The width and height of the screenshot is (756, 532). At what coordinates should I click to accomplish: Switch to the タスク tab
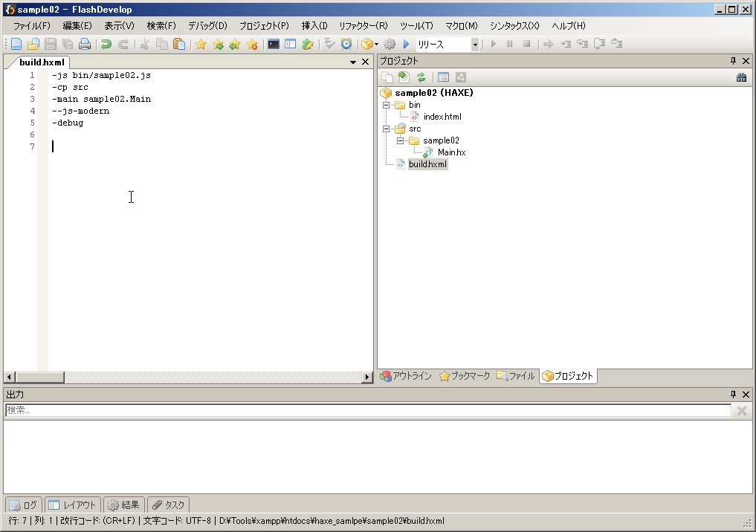click(x=168, y=505)
